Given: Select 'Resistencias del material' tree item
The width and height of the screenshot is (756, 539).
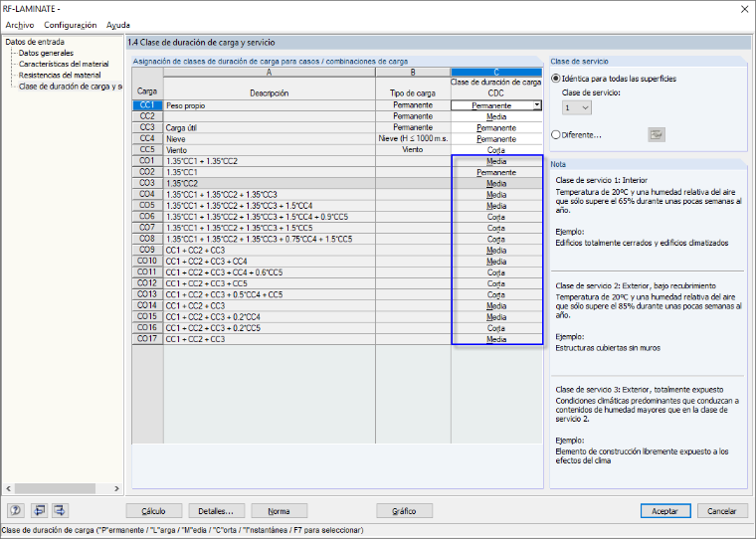Looking at the screenshot, I should 60,76.
